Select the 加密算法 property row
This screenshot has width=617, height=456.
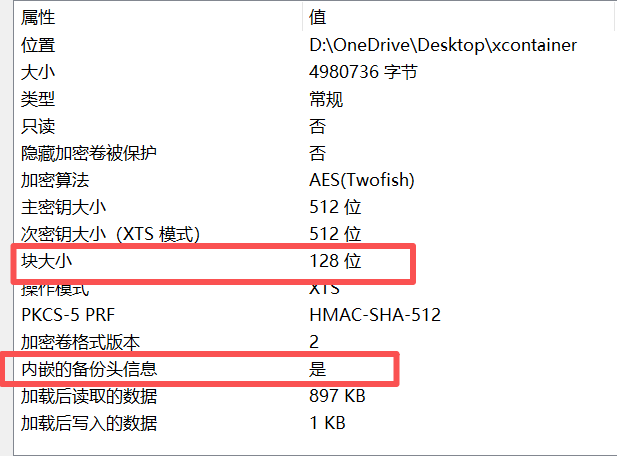point(55,180)
